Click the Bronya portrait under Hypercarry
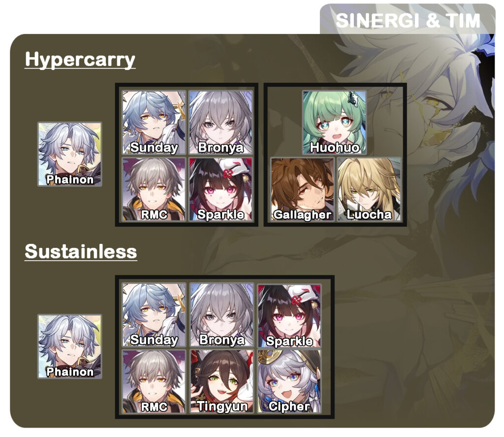The width and height of the screenshot is (504, 437). (221, 123)
